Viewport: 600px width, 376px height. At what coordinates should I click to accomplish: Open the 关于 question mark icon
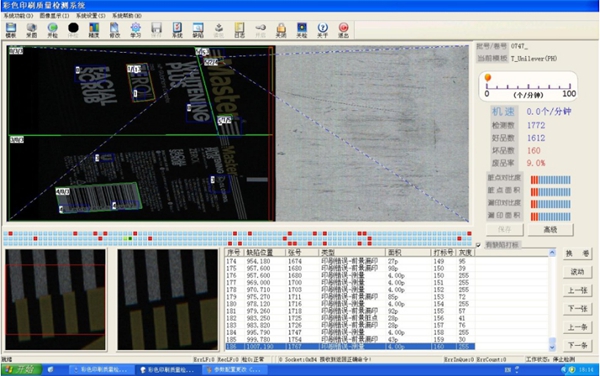pyautogui.click(x=323, y=30)
